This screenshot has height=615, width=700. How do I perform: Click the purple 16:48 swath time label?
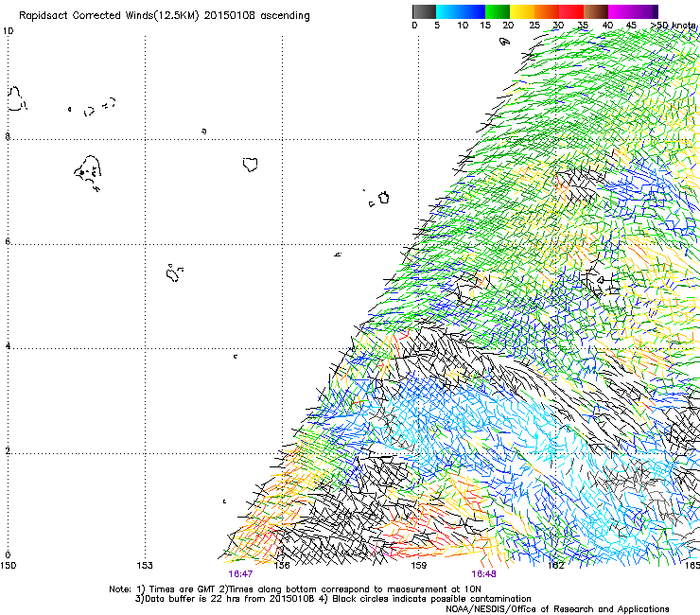point(484,574)
